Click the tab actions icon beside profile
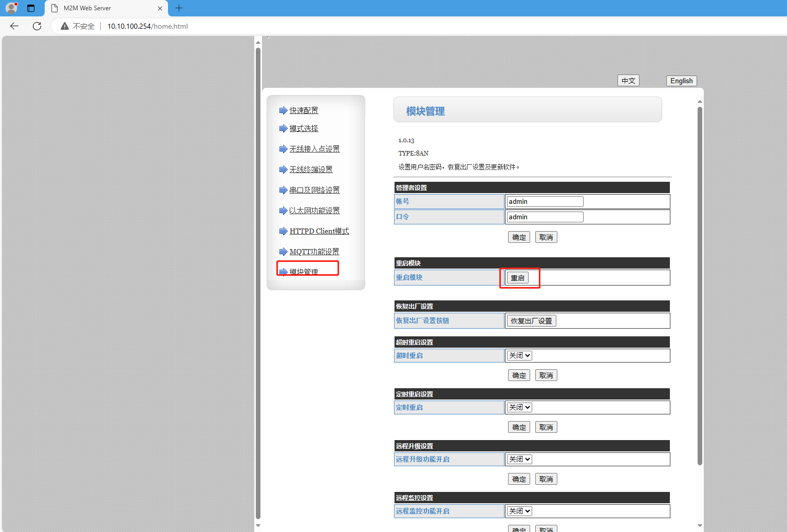Viewport: 787px width, 532px height. (x=31, y=8)
